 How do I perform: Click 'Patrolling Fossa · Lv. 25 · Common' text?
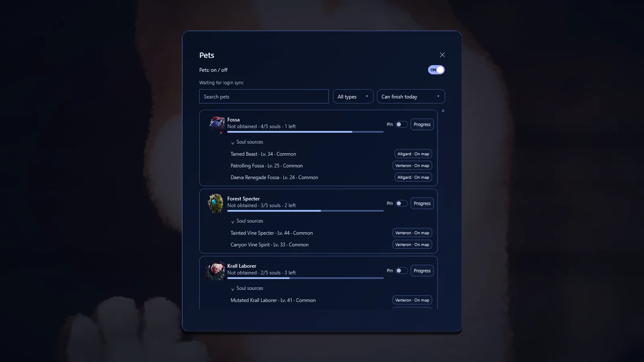[266, 166]
